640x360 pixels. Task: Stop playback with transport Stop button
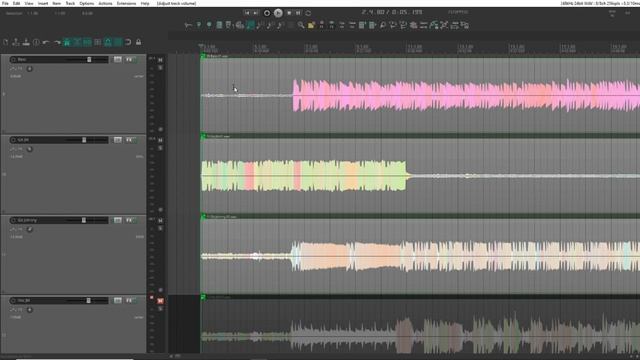289,13
